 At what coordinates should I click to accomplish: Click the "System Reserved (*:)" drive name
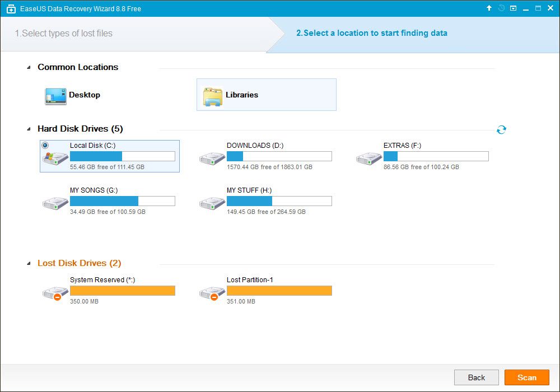point(102,280)
